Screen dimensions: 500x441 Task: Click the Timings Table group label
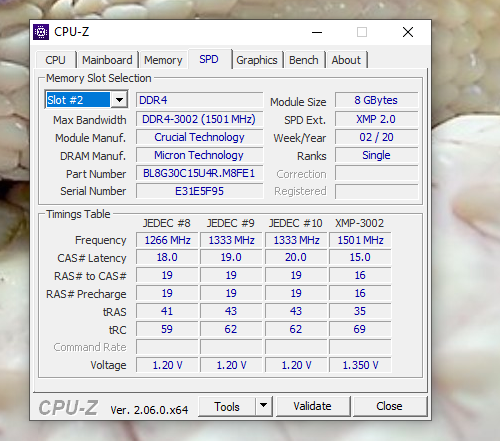(78, 214)
